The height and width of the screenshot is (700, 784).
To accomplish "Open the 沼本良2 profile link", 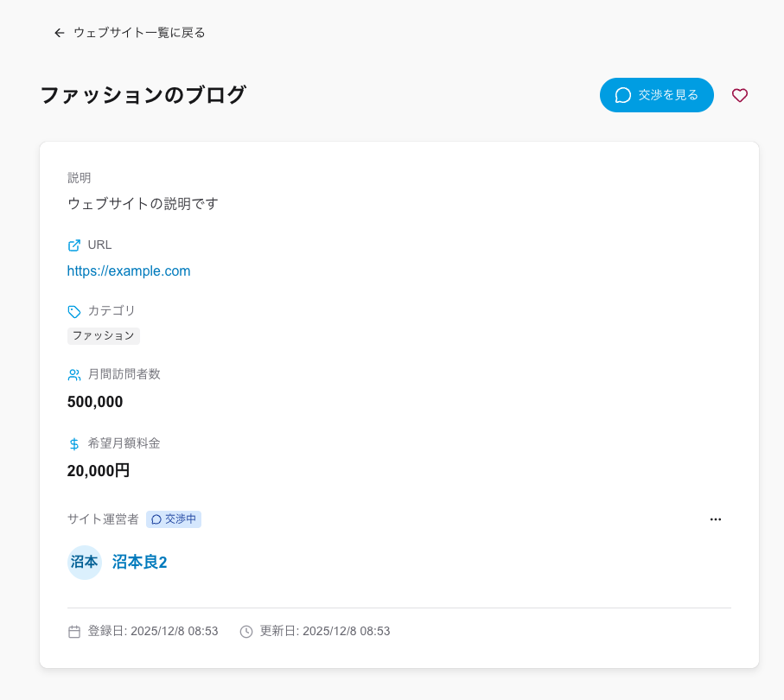I will [139, 562].
